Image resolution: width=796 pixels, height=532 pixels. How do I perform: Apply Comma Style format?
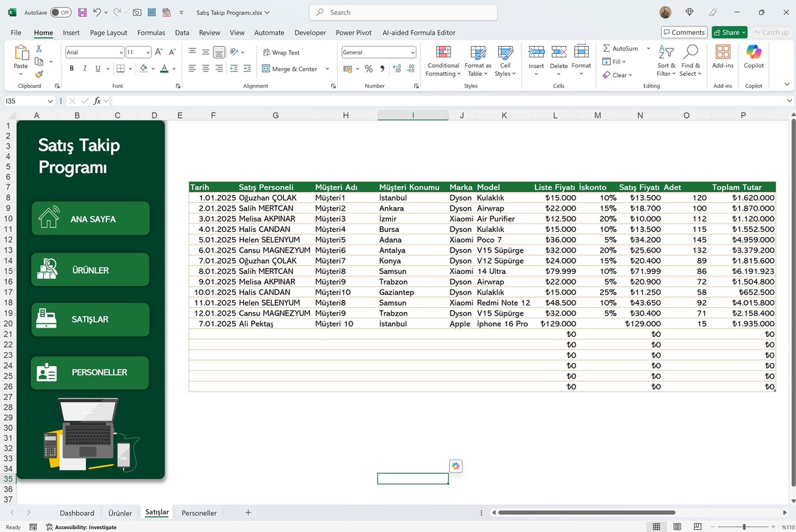(382, 69)
